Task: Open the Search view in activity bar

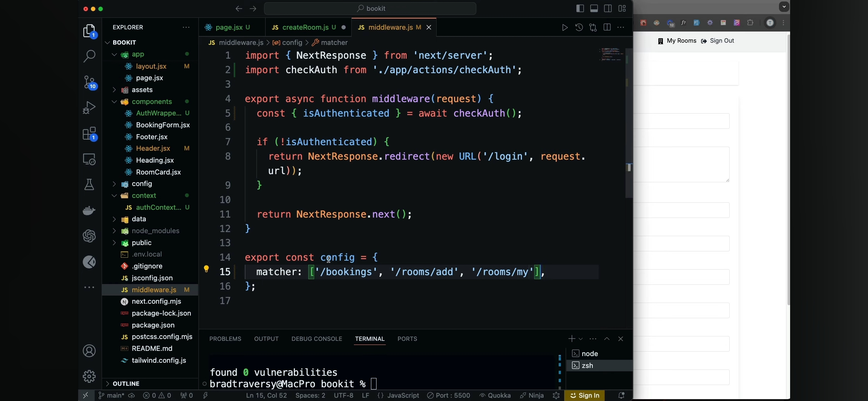Action: (89, 56)
